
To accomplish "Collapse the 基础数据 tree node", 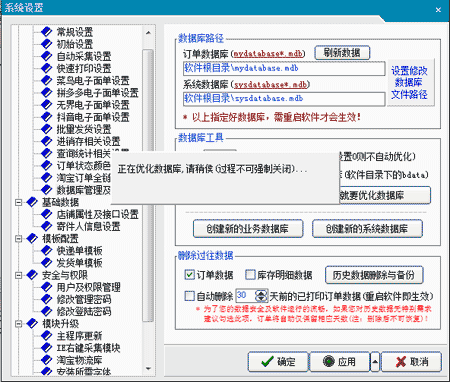I will pos(19,202).
